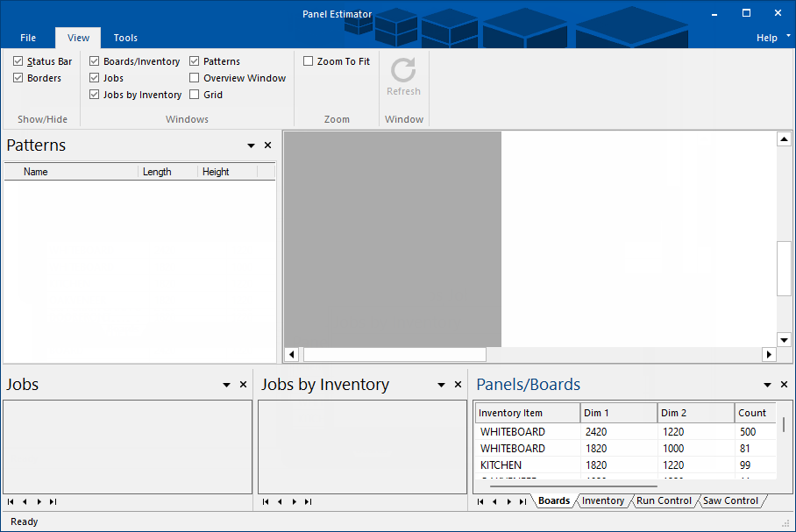Go to previous record in Panels/Boards navigator

494,501
